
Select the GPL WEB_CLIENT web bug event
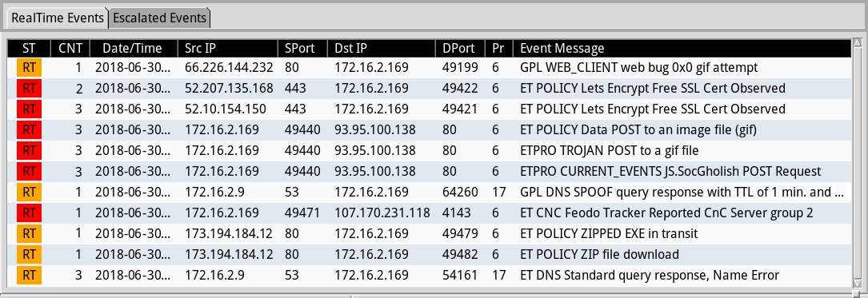click(429, 67)
